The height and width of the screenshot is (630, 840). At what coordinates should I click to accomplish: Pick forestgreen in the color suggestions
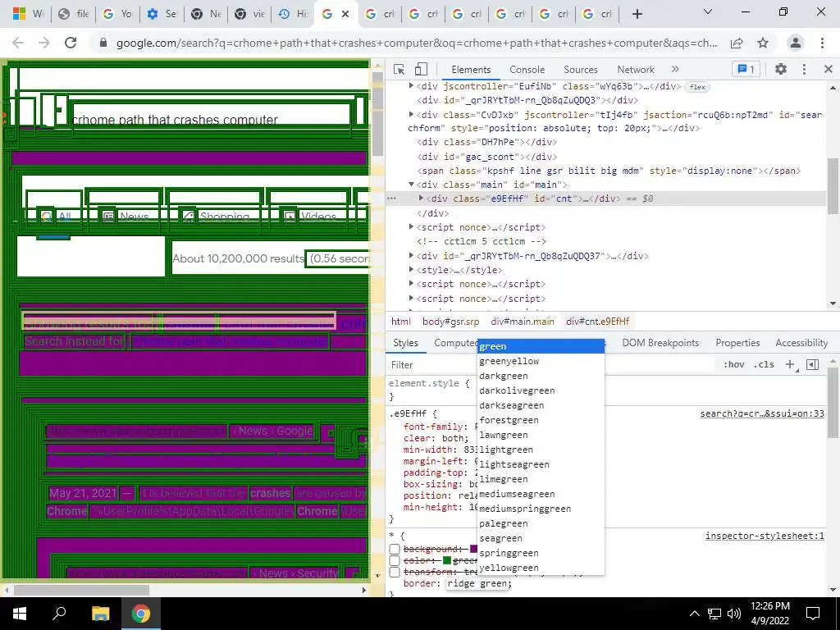541,420
